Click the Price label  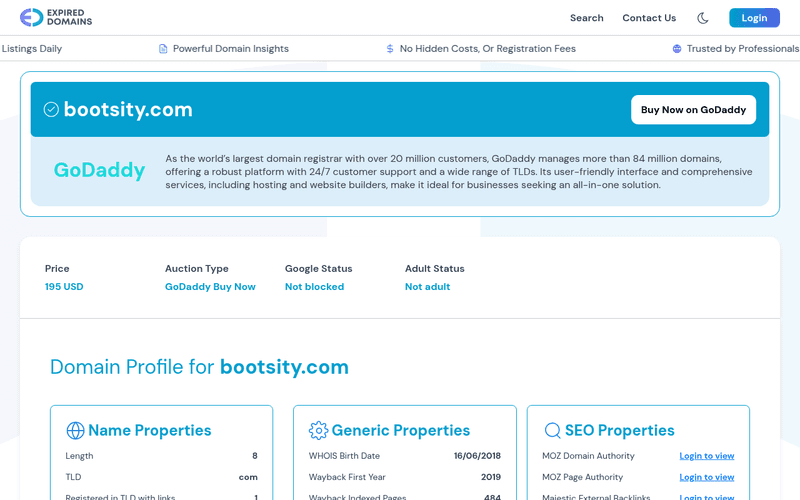(x=57, y=268)
